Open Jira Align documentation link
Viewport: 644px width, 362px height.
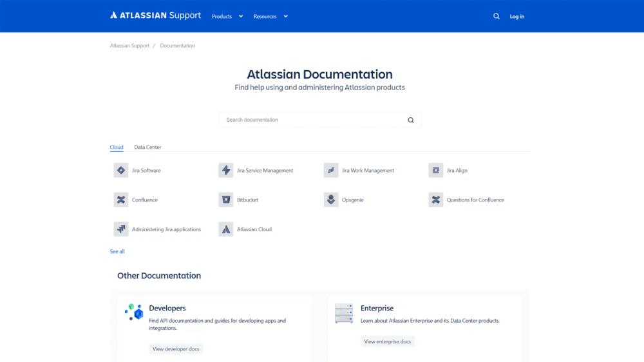(x=457, y=171)
